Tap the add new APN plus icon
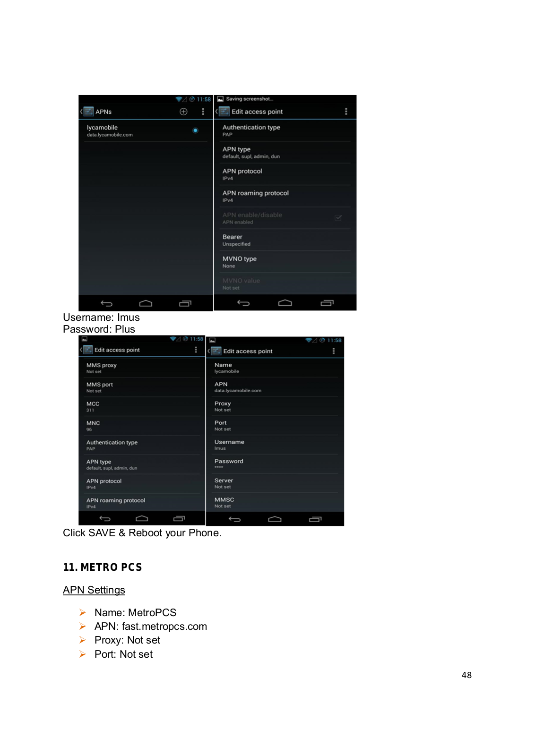Image resolution: width=535 pixels, height=756 pixels. (183, 112)
